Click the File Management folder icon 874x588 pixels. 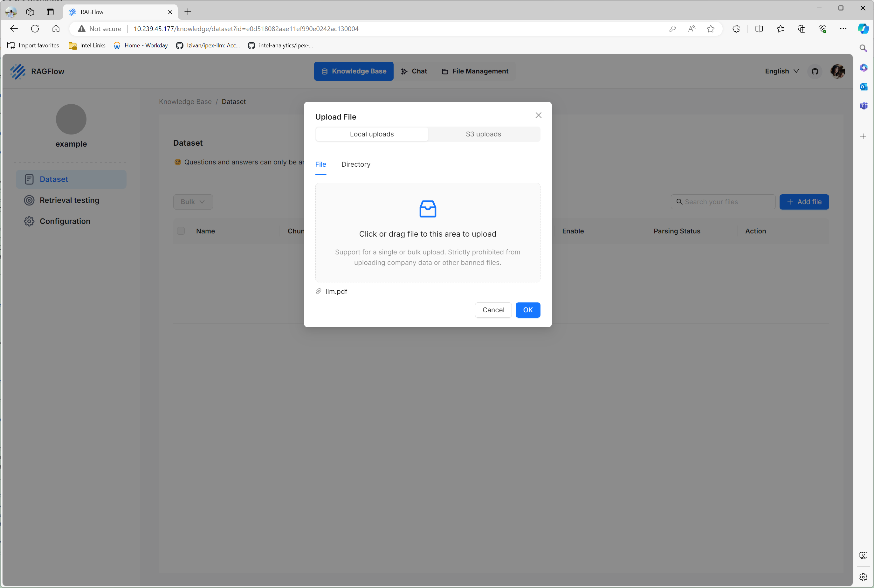(x=445, y=71)
